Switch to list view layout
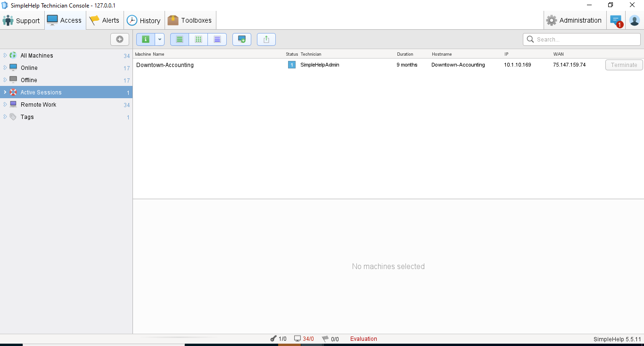This screenshot has height=346, width=644. (180, 40)
